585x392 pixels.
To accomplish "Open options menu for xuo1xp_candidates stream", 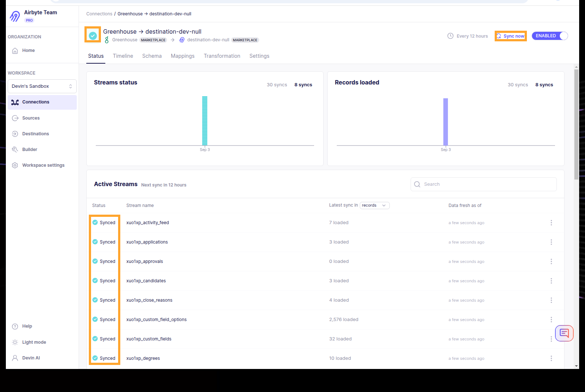I will (551, 281).
